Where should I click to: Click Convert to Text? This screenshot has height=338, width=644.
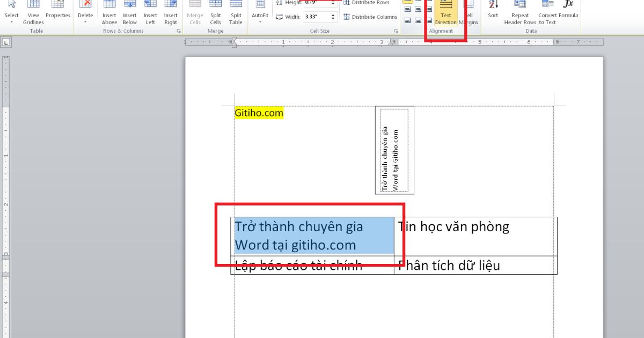[x=547, y=12]
